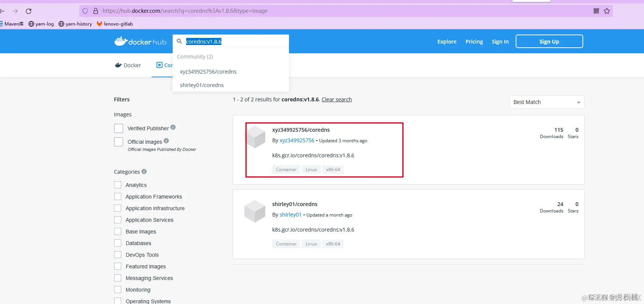
Task: Click Sign In link
Action: click(500, 42)
